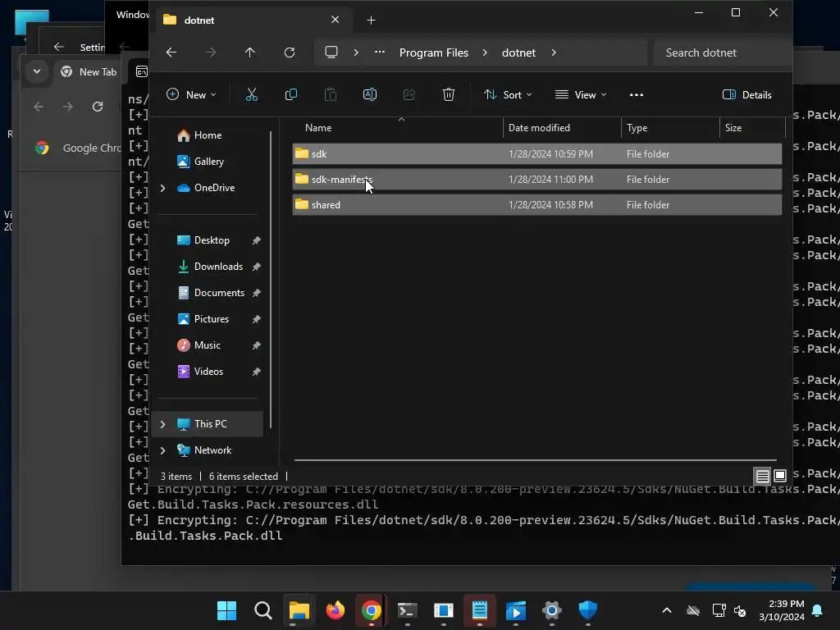Click the Copy icon in toolbar

[x=291, y=95]
